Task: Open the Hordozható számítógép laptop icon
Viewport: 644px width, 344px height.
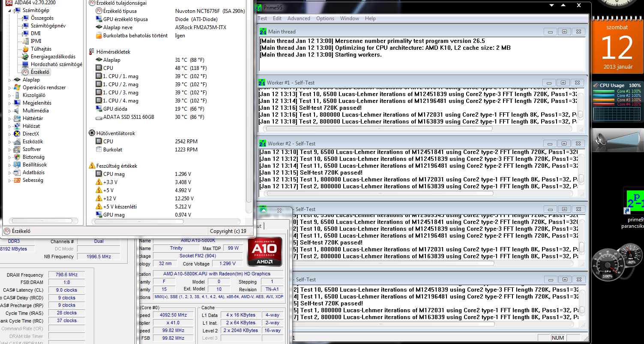Action: 25,64
